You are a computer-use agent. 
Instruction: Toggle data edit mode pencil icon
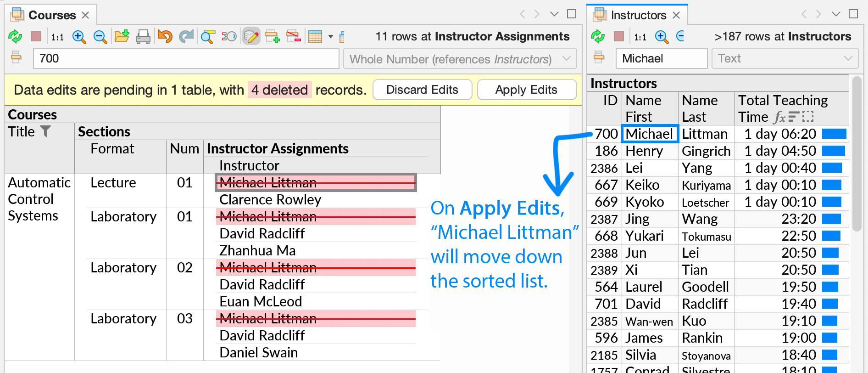point(251,36)
